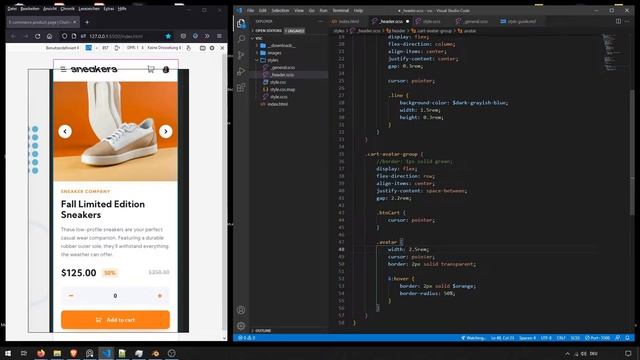The height and width of the screenshot is (360, 640).
Task: Open Source Control view in VS Code
Action: (x=241, y=55)
